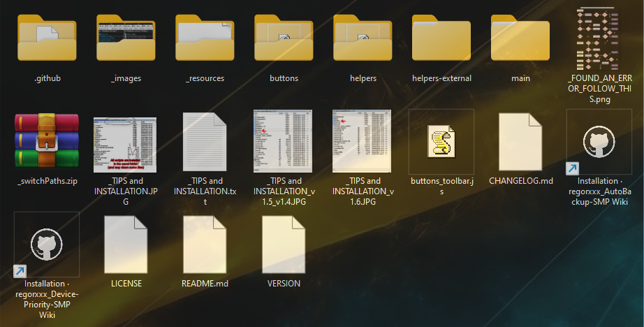Screen dimensions: 644x327
Task: Click "_TIPS and INSTALLATION_v1.6.JPG" file name
Action: [x=363, y=191]
